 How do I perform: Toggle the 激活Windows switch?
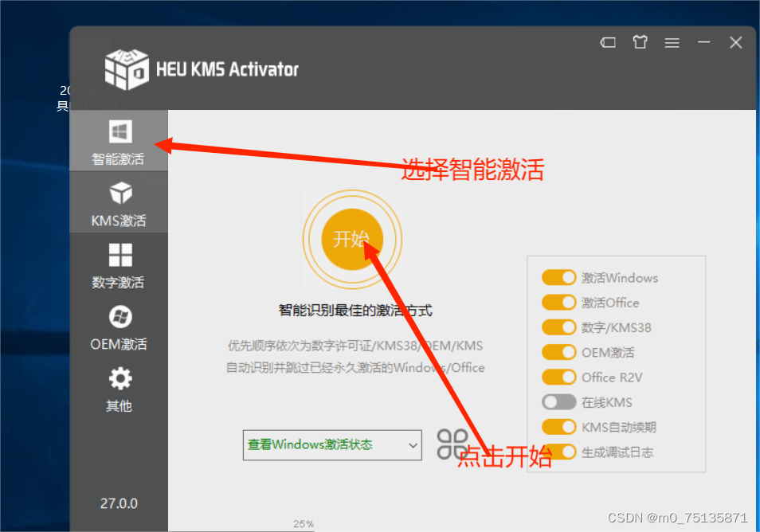[559, 278]
